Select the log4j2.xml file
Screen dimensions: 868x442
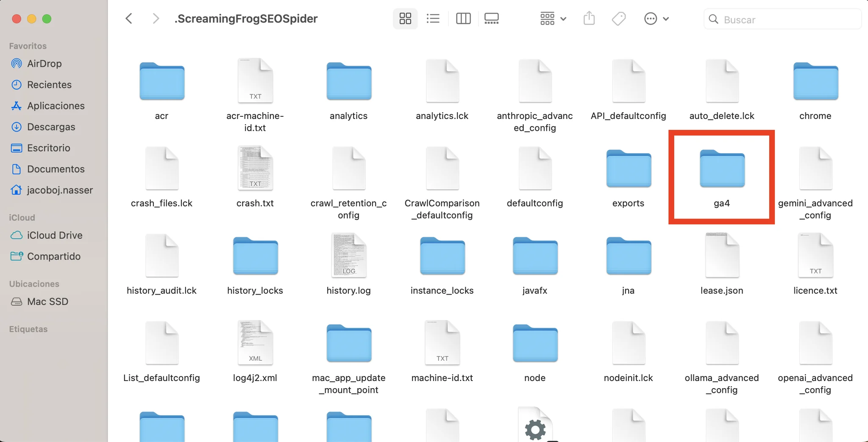coord(255,343)
